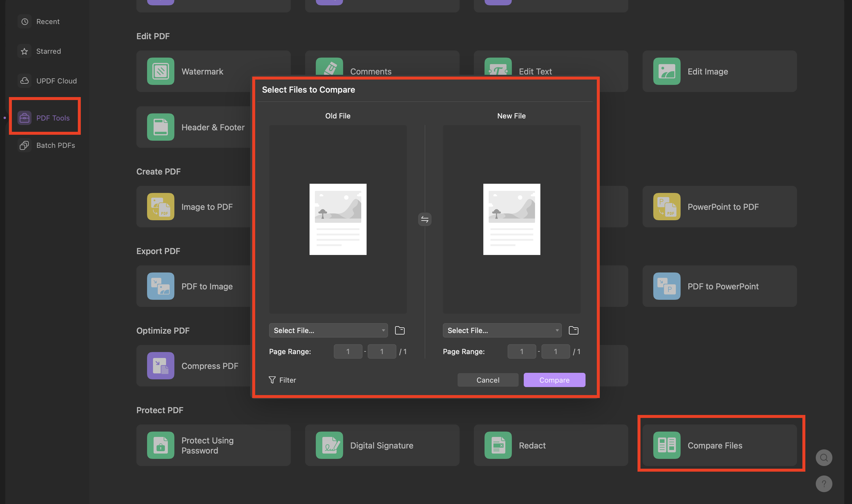Open the Digital Signature tool

(382, 445)
